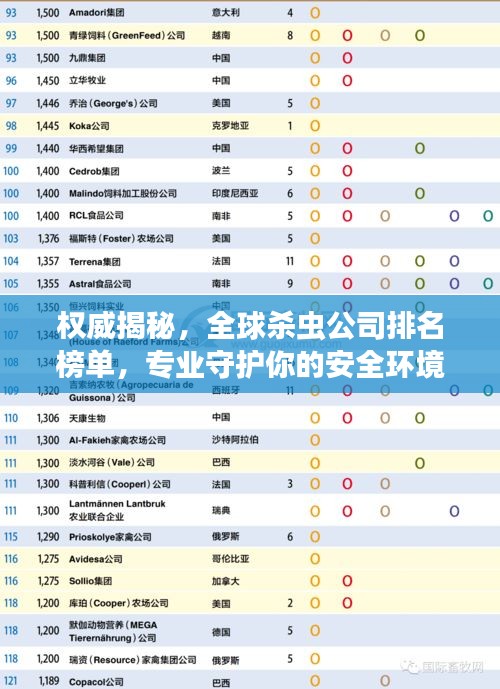
Task: Select the value 1,290
Action: coord(48,537)
